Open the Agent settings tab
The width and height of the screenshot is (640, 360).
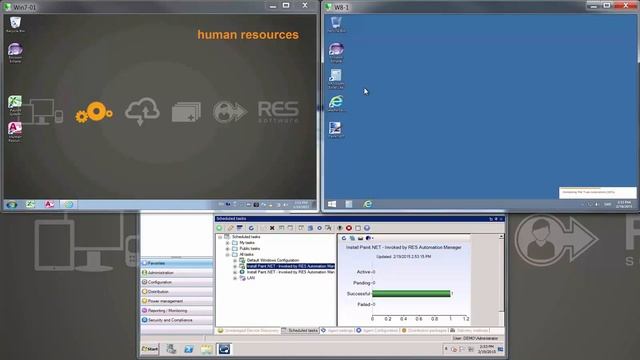(x=337, y=330)
